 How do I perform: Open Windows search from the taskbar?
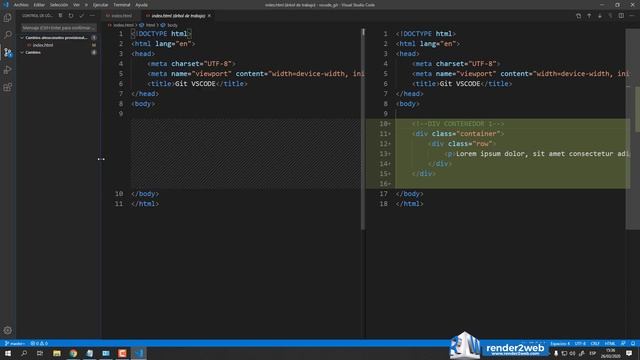[x=24, y=353]
